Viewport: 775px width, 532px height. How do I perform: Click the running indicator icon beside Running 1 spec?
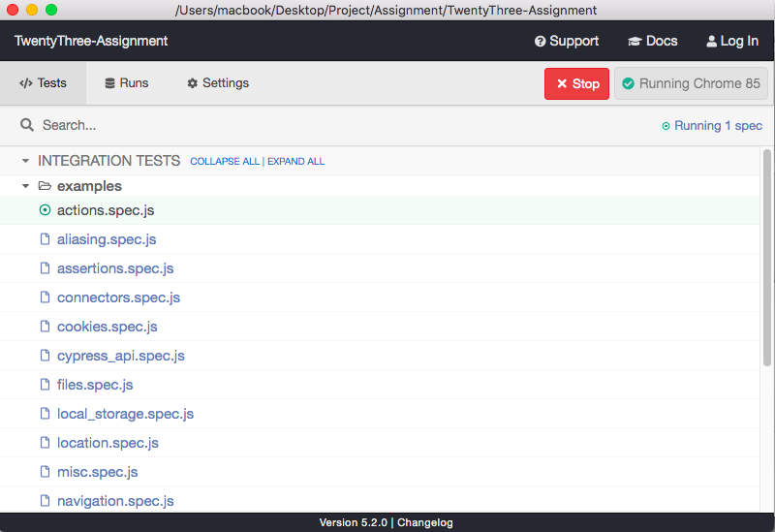pos(666,126)
